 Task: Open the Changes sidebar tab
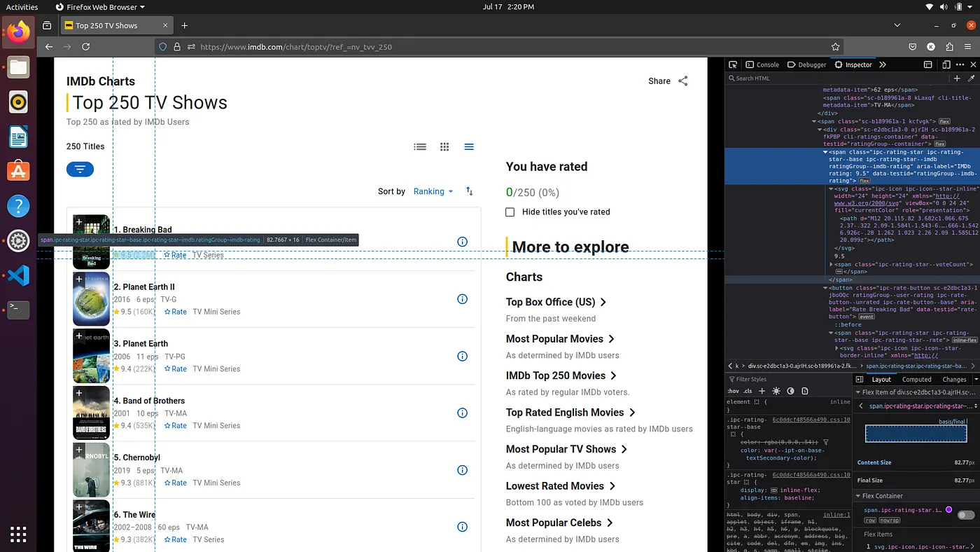point(953,379)
